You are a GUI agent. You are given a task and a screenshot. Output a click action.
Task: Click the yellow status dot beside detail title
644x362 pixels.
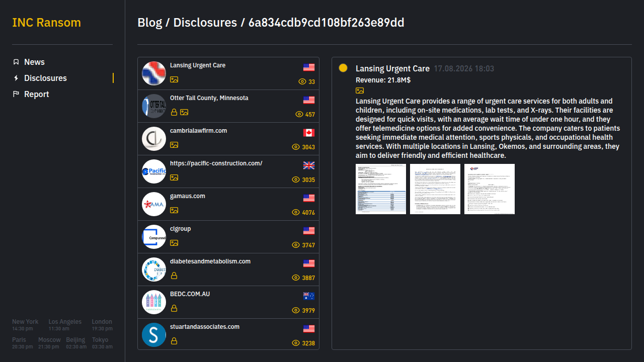point(343,68)
